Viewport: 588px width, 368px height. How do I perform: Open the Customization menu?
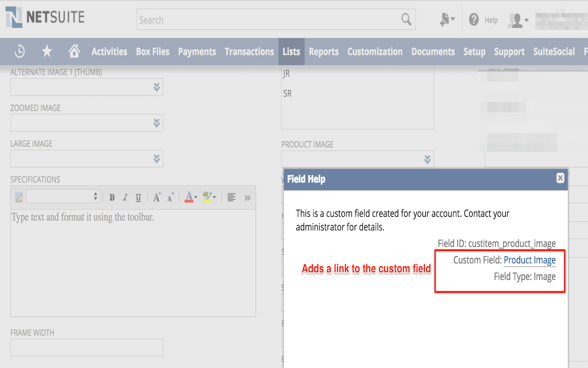pos(375,52)
